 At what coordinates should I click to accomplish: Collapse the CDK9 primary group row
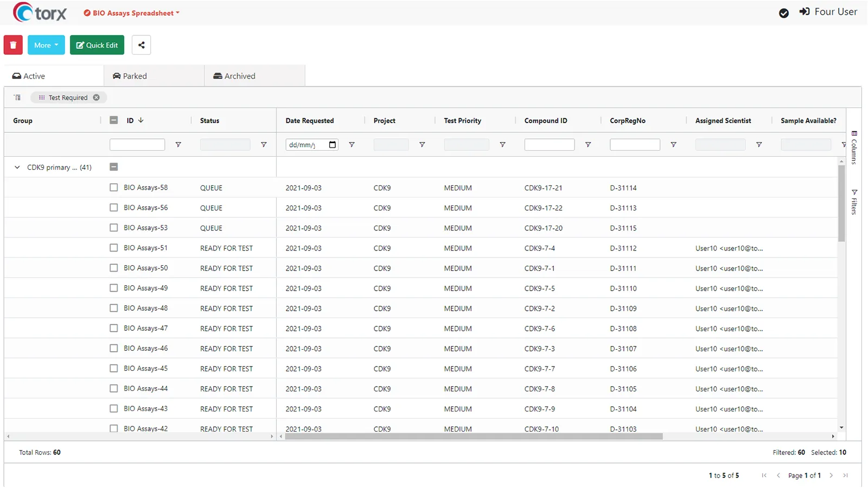point(17,168)
